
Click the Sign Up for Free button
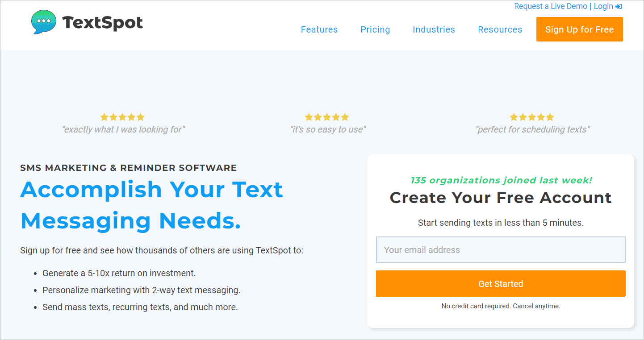click(x=579, y=29)
